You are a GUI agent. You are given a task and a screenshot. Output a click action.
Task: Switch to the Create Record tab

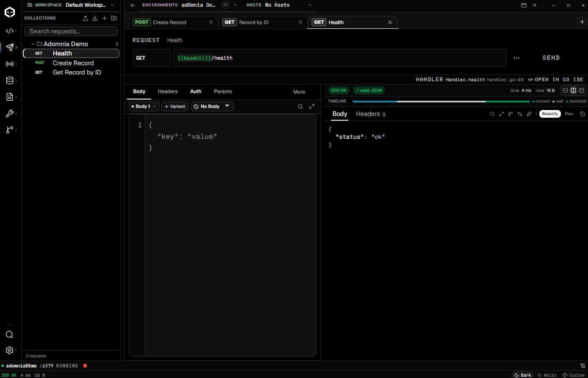point(174,22)
